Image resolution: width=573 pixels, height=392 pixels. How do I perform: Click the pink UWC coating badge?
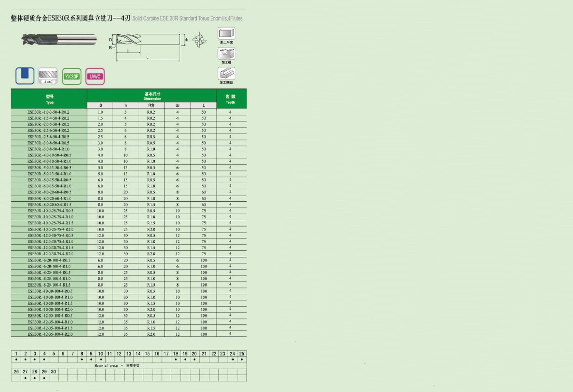95,76
